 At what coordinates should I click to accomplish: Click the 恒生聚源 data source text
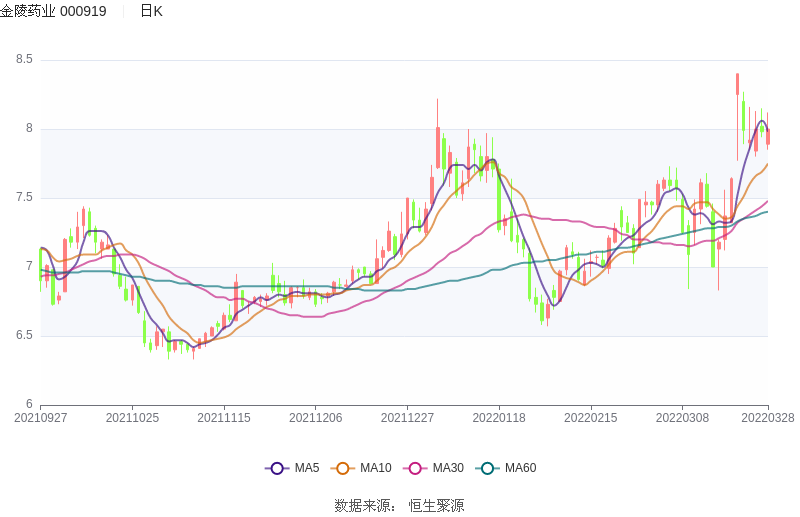(436, 506)
